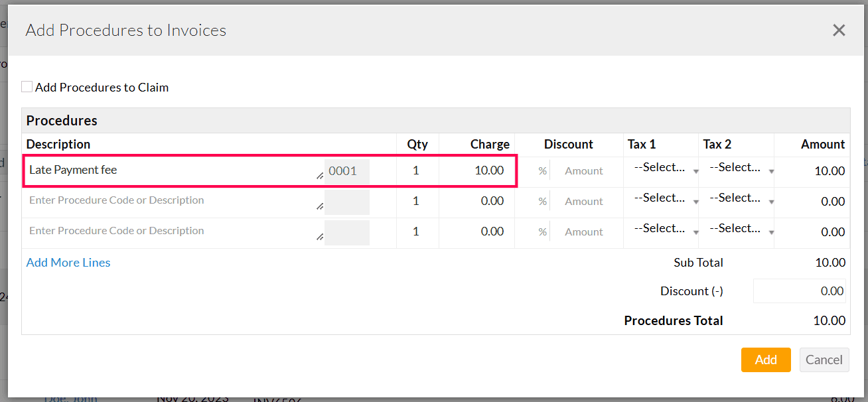Close the Add Procedures to Invoices dialog
The width and height of the screenshot is (868, 402).
[838, 30]
